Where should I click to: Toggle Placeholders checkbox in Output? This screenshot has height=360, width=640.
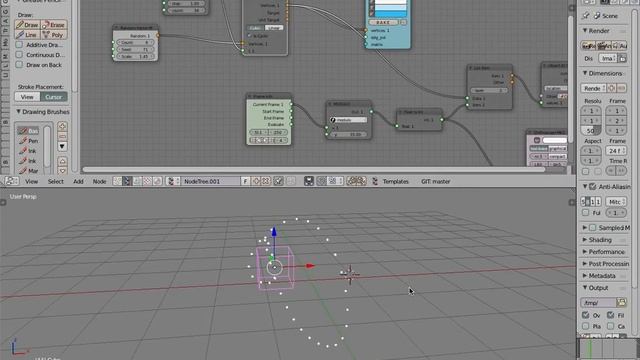[586, 326]
